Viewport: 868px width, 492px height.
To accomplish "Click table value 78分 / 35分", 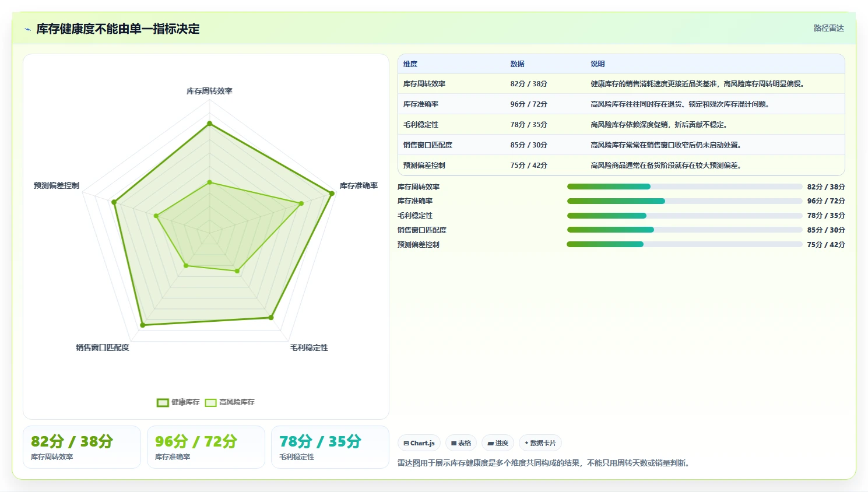I will point(529,125).
